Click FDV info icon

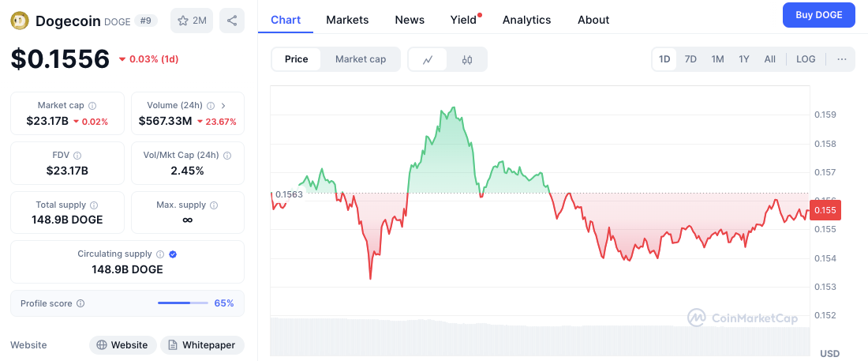tap(77, 156)
